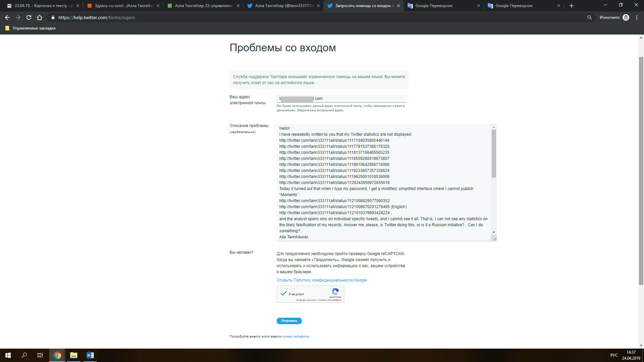
Task: Click the status link ending 1120343650972655616
Action: pyautogui.click(x=334, y=183)
